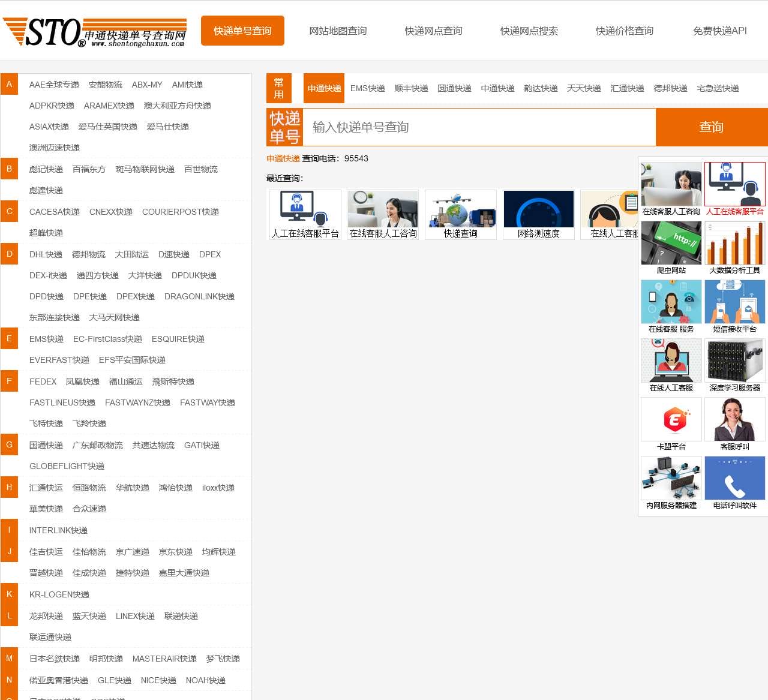
Task: Select the letter M index marker
Action: 9,659
